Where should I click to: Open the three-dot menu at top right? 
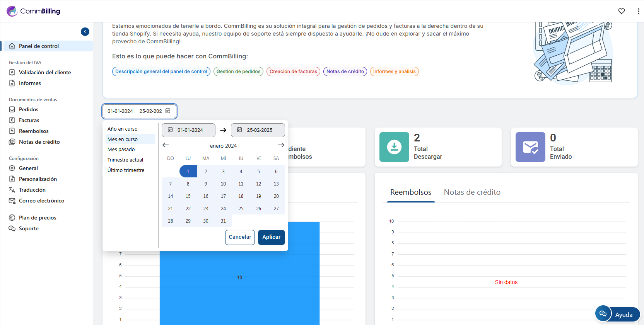[638, 11]
